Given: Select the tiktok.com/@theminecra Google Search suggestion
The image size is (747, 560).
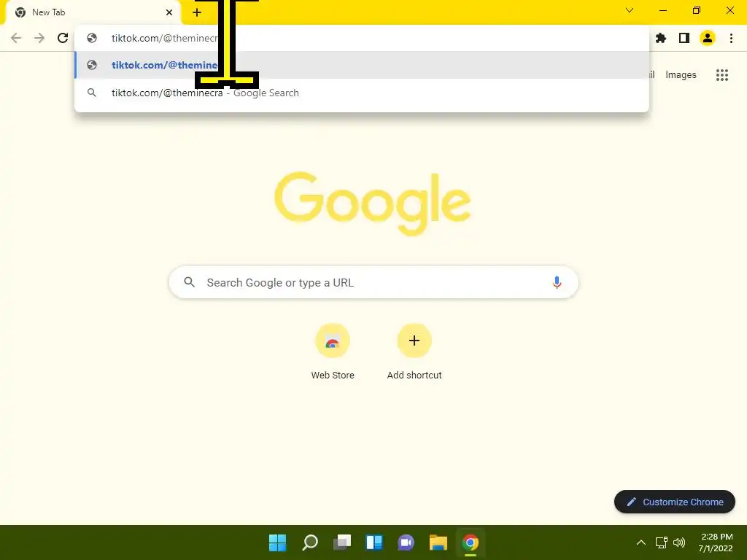Looking at the screenshot, I should 362,93.
